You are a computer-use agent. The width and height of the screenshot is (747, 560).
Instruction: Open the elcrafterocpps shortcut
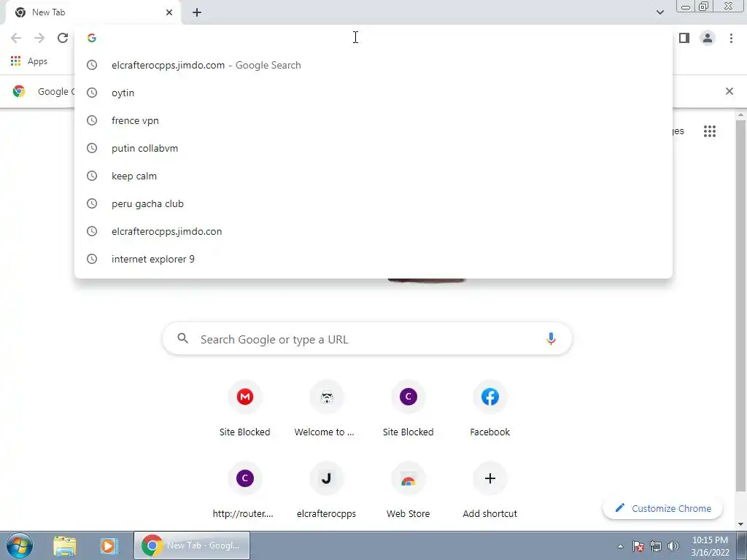[x=326, y=491]
